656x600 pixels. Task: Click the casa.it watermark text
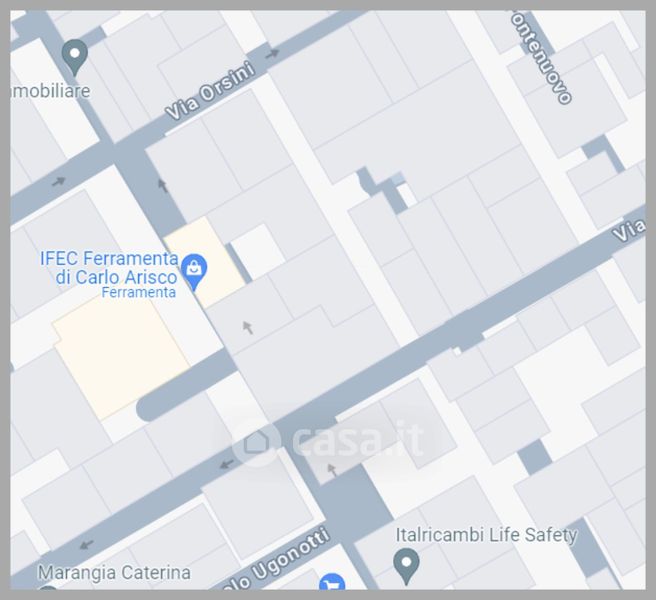click(x=358, y=439)
